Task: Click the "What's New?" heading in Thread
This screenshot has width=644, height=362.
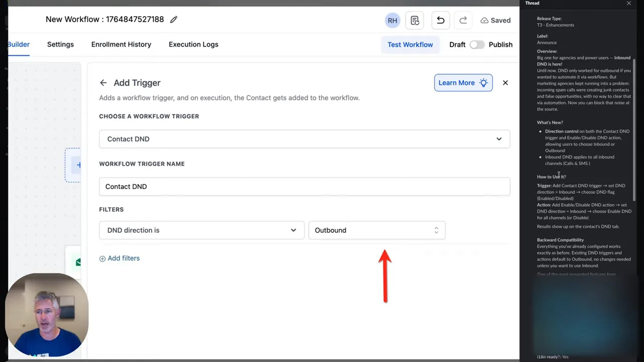Action: click(x=550, y=123)
